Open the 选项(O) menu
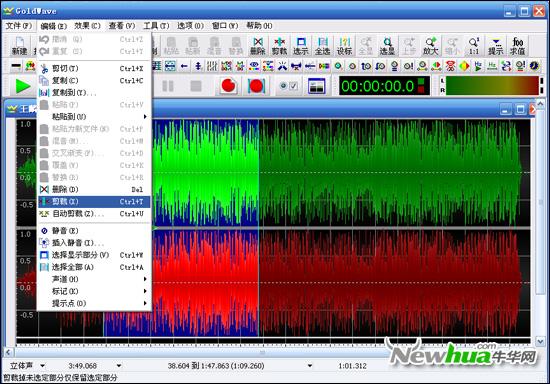Image resolution: width=550 pixels, height=384 pixels. pyautogui.click(x=190, y=26)
